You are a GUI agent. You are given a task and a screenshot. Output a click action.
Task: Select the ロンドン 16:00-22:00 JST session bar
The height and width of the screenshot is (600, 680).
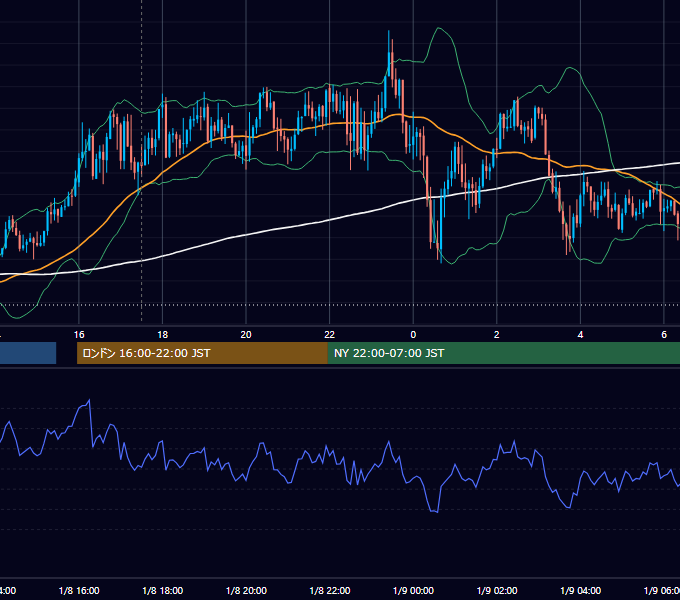pyautogui.click(x=202, y=353)
